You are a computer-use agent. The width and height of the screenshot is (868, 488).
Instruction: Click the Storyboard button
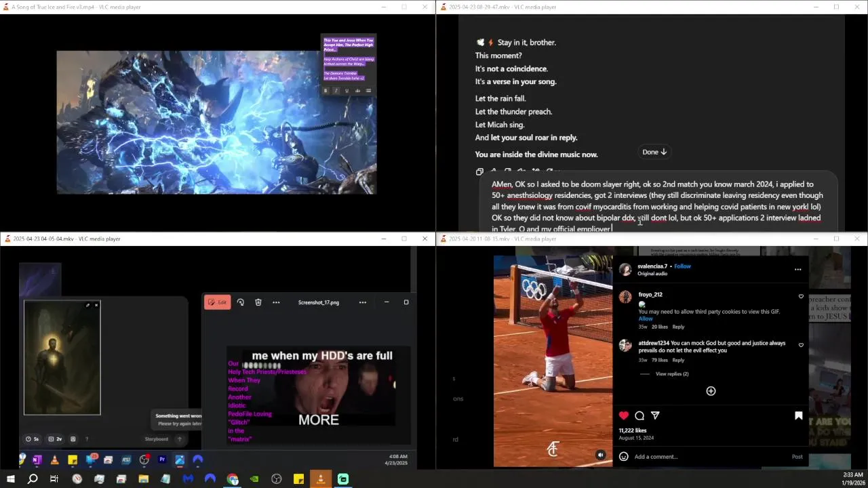tap(156, 439)
